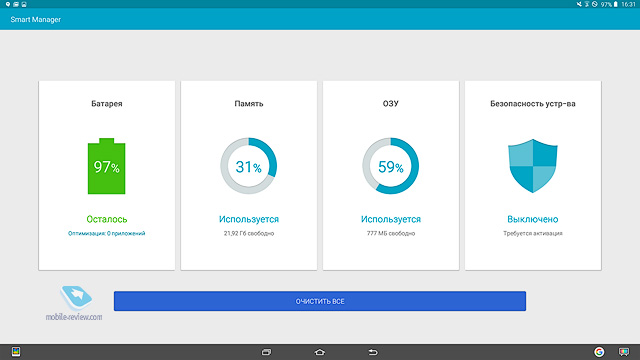The image size is (640, 360).
Task: Tap Оптимизация: 0 приложений link
Action: tap(107, 233)
